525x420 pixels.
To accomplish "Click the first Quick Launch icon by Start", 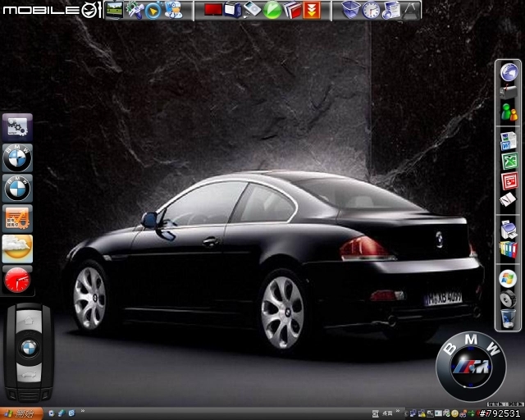I will (51, 413).
